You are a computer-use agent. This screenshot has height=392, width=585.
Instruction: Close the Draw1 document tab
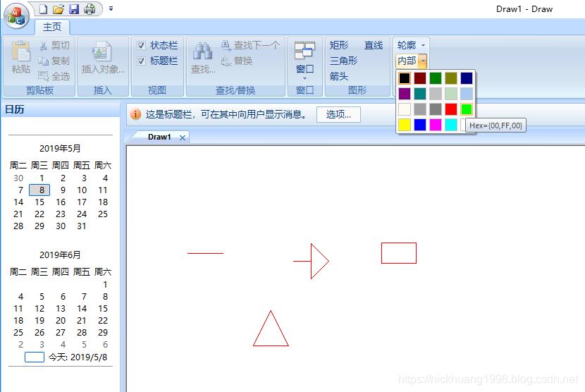tap(183, 137)
